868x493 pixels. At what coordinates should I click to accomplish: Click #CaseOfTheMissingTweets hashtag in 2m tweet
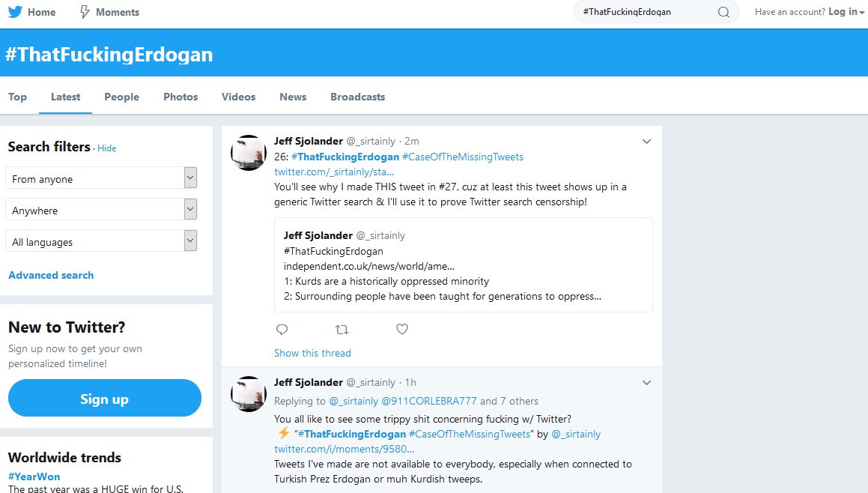[x=463, y=157]
